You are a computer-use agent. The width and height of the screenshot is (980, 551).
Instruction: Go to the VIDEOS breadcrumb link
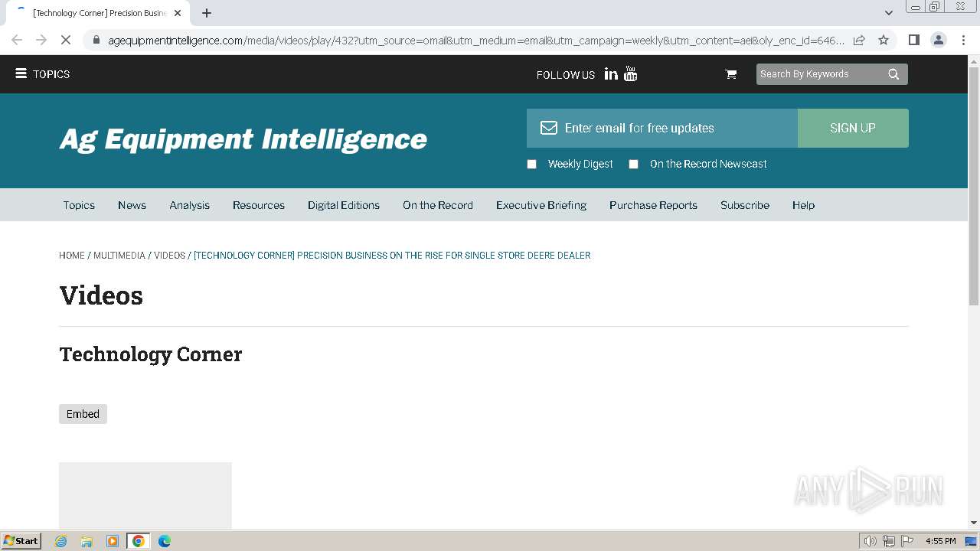pyautogui.click(x=170, y=256)
